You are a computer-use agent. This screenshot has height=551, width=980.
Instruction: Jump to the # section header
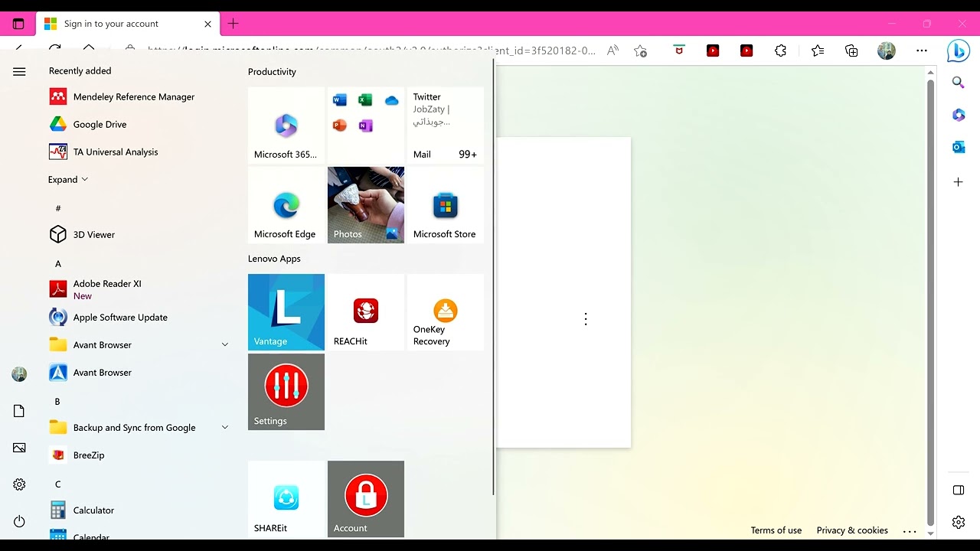pyautogui.click(x=57, y=208)
